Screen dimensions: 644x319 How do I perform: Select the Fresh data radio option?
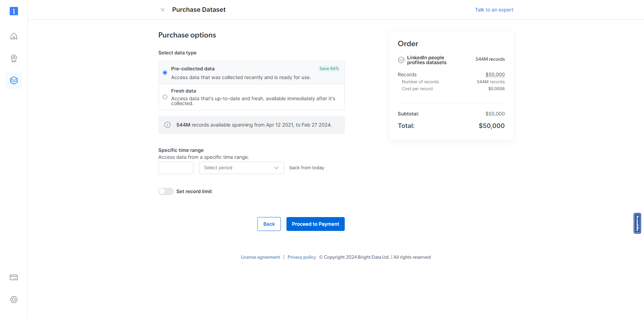[x=165, y=97]
